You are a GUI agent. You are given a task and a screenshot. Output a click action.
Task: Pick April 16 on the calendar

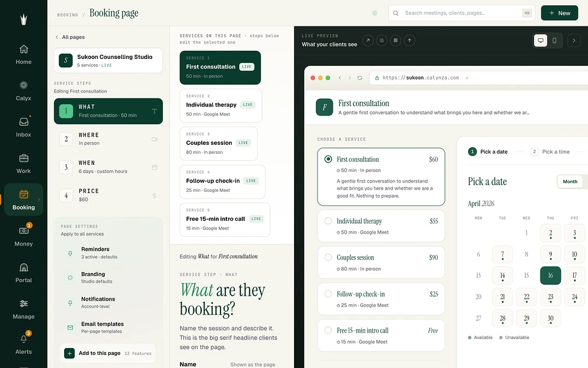coord(550,275)
